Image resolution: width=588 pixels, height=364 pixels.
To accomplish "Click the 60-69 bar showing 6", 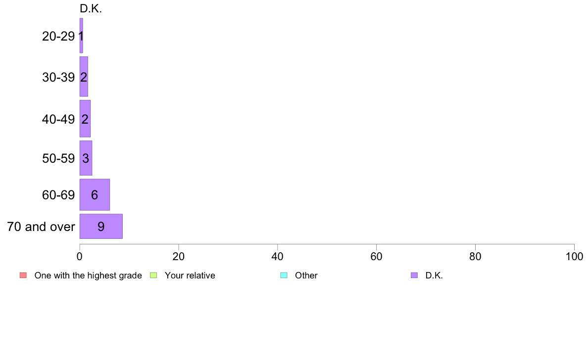I will [95, 194].
